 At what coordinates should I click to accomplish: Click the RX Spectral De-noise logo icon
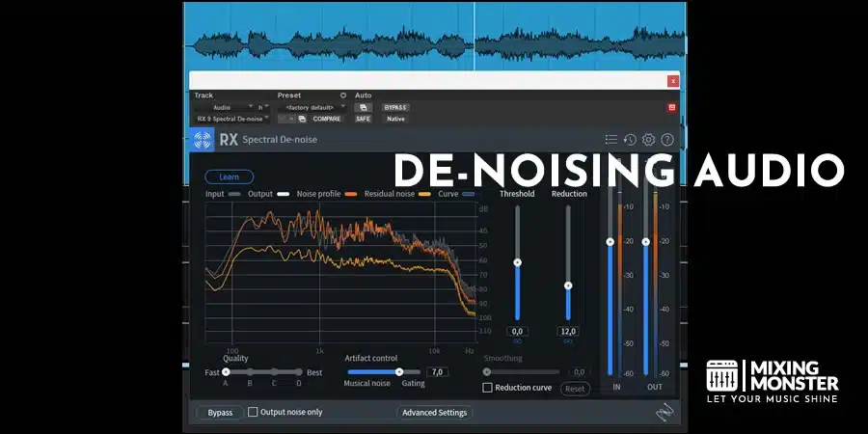[203, 140]
